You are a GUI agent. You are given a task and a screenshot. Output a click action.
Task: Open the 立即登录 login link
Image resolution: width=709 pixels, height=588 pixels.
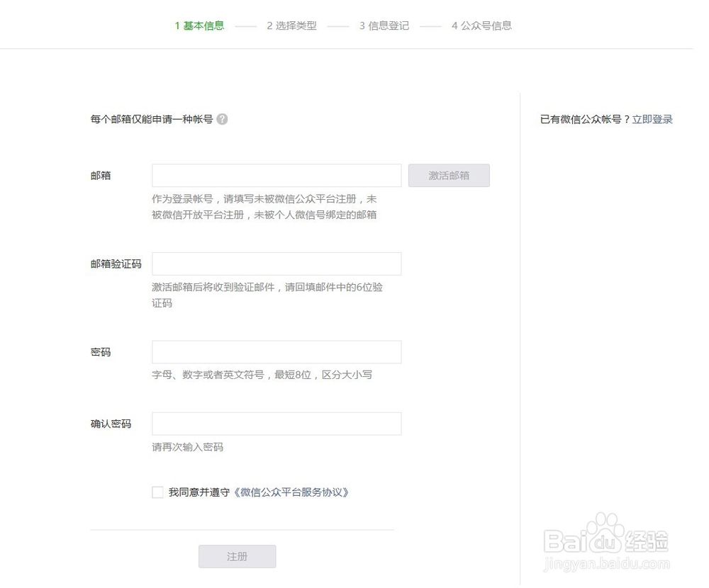click(x=652, y=119)
